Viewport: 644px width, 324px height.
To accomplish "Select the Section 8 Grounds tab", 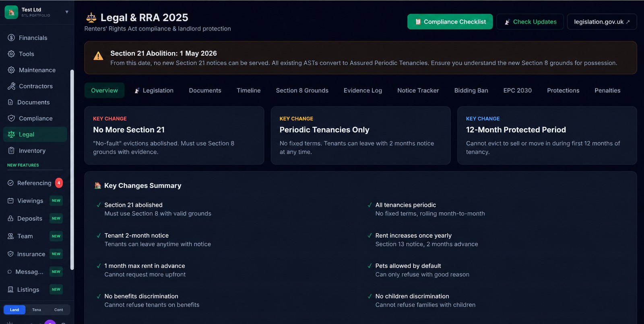I will click(302, 90).
